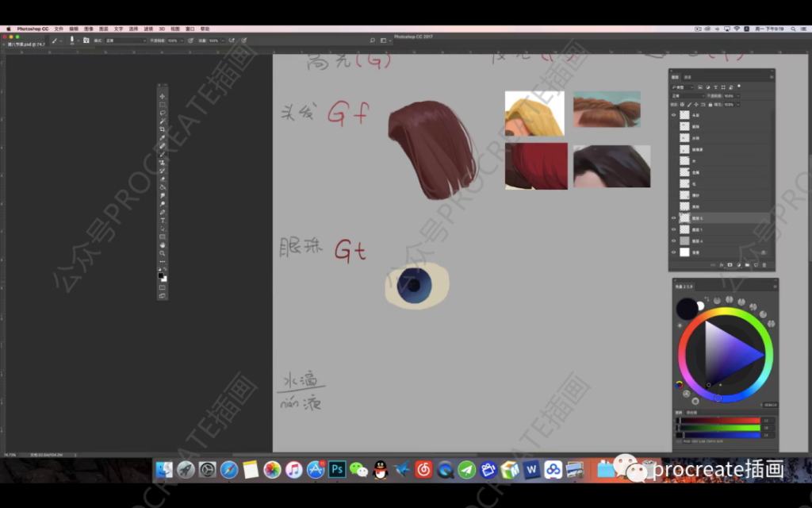Screen dimensions: 812x508
Task: Select the Eraser tool
Action: (163, 179)
